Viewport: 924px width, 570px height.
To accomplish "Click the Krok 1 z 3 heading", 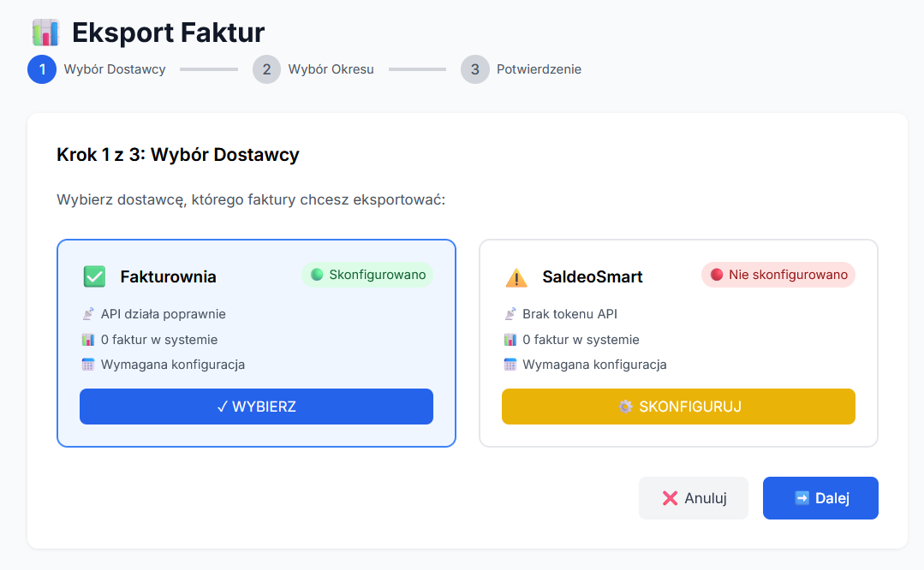I will coord(178,155).
